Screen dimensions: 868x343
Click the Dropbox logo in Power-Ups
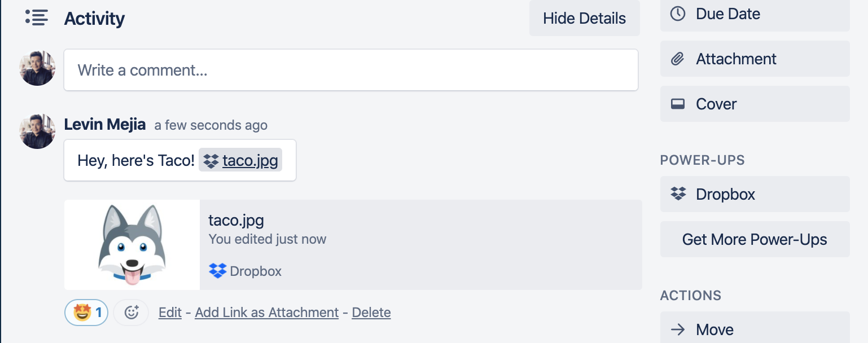point(678,194)
